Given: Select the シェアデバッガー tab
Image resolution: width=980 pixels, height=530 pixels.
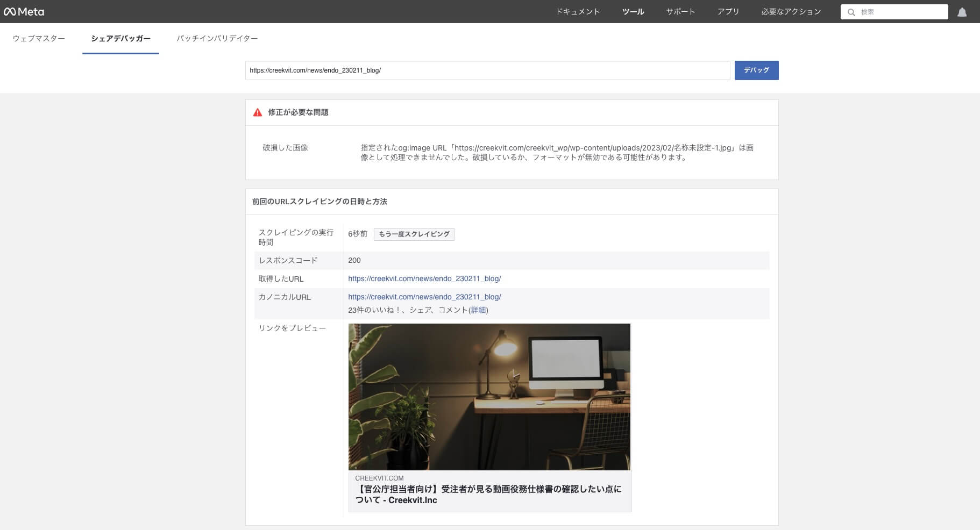Looking at the screenshot, I should [120, 39].
